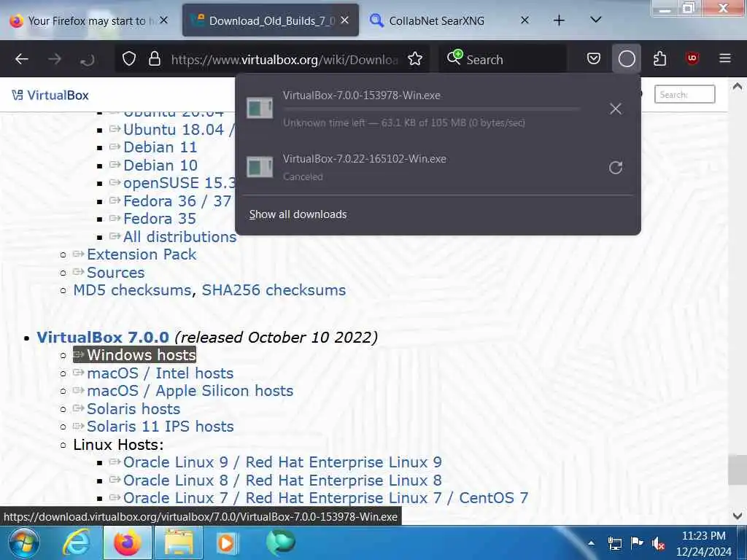Open Fedora 35 download link
Viewport: 747px width, 560px height.
click(160, 219)
